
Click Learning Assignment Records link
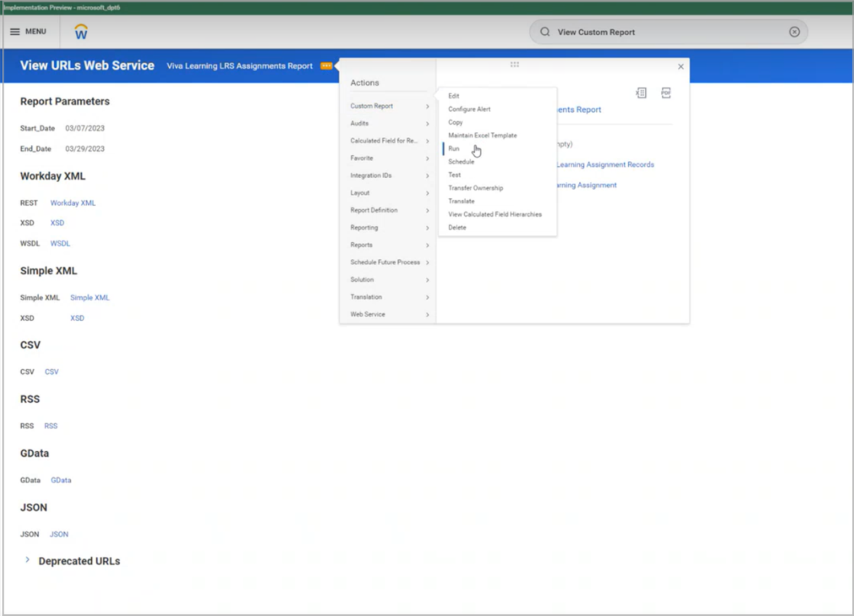point(605,165)
